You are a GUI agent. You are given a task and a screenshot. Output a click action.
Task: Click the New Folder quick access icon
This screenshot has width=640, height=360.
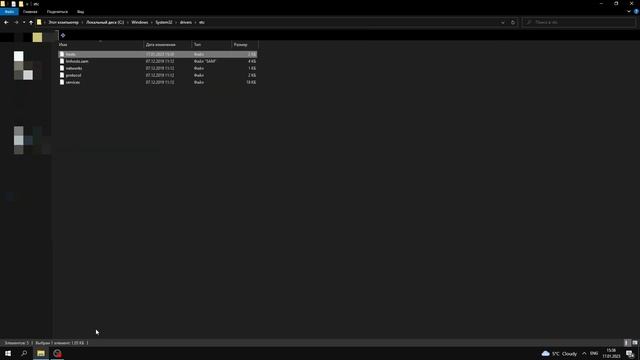pyautogui.click(x=21, y=4)
